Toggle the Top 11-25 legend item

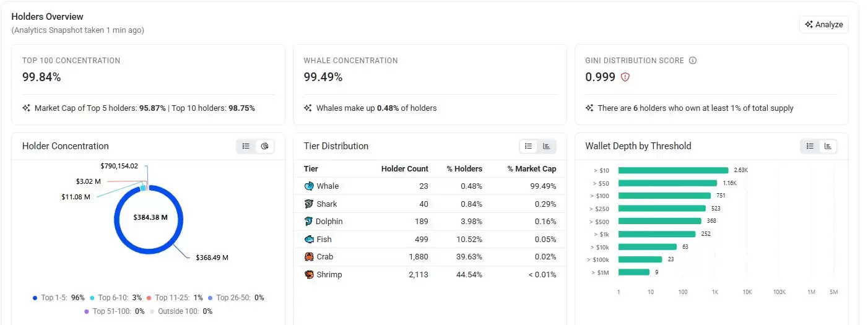pos(175,298)
